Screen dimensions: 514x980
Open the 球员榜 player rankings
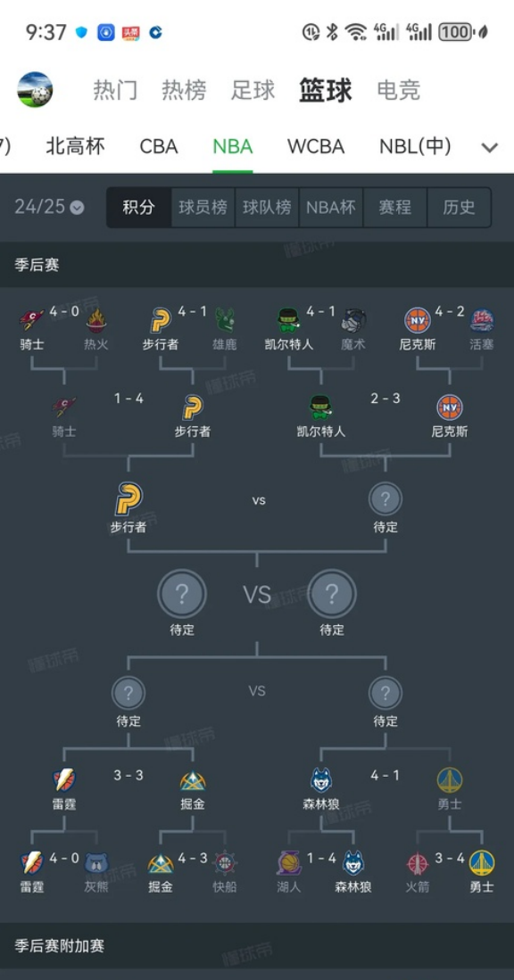[203, 206]
